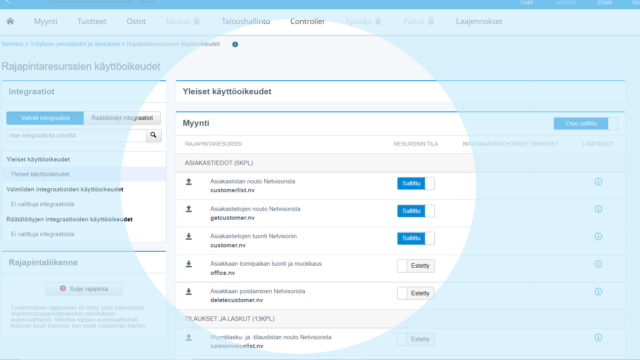
Task: Open additional info for salesinvoicelist.nv row
Action: 598,338
